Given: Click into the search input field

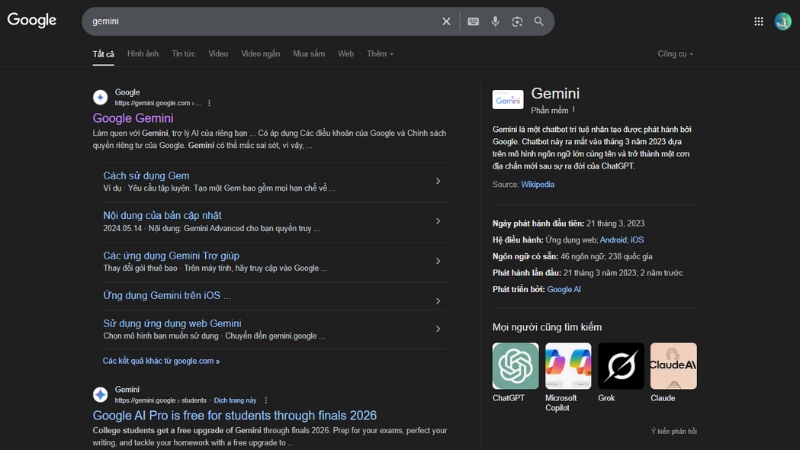Looking at the screenshot, I should click(x=260, y=21).
